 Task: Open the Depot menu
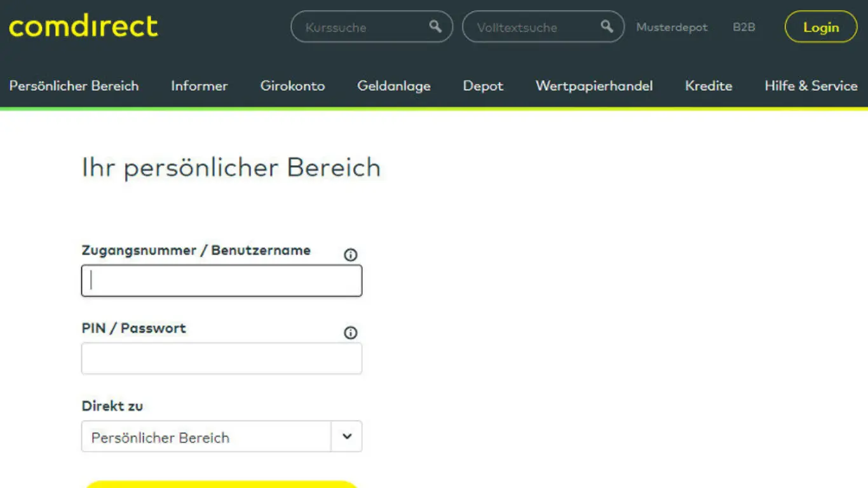(483, 86)
